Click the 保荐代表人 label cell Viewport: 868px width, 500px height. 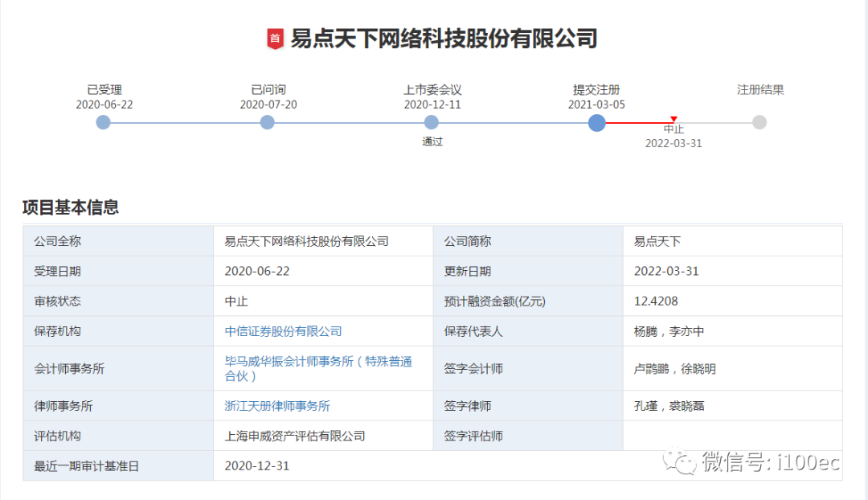click(528, 331)
